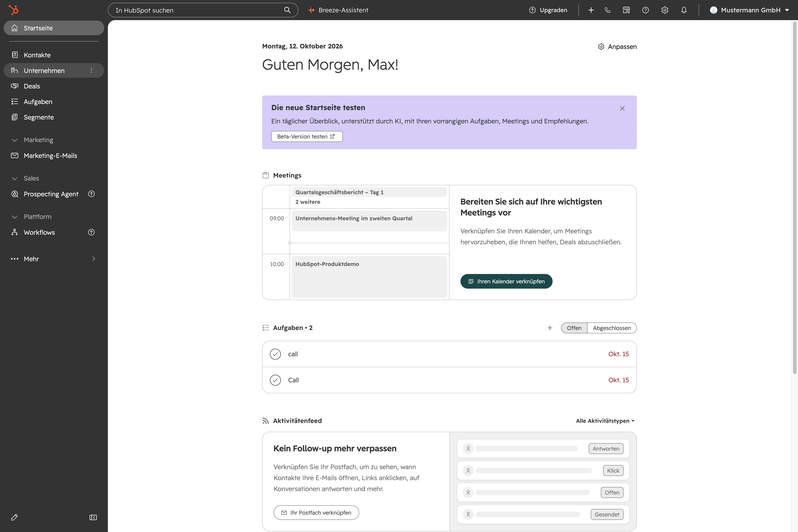
Task: Add a task with the plus icon
Action: click(550, 328)
